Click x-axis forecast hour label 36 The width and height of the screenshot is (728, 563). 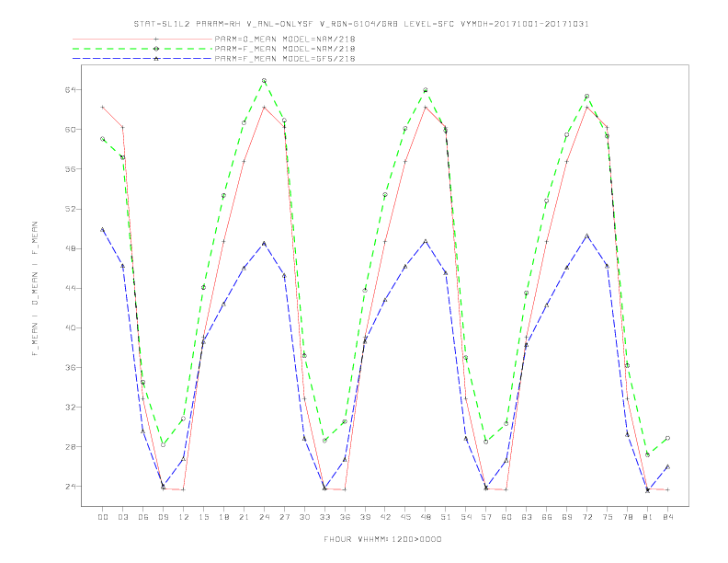tap(345, 517)
